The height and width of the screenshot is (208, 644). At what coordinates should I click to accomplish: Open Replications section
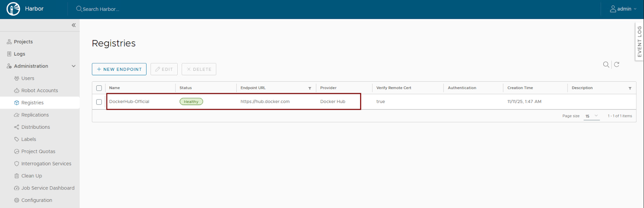[35, 115]
